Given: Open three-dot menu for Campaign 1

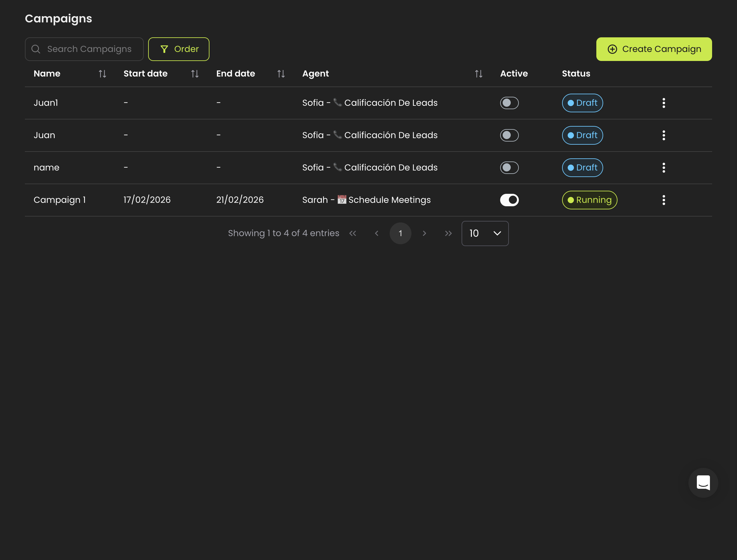Looking at the screenshot, I should click(664, 200).
